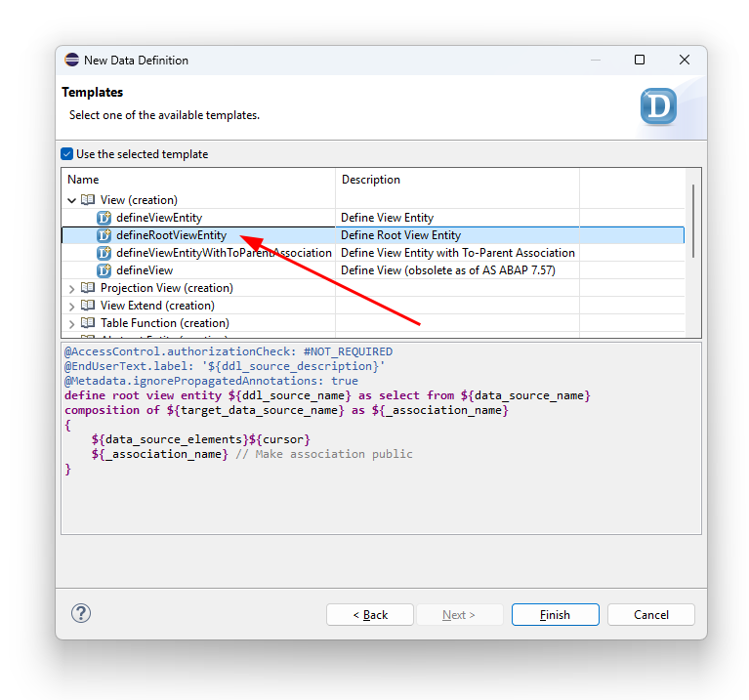Click the Projection View (creation) book icon
Screen dimensions: 749x700
tap(88, 287)
